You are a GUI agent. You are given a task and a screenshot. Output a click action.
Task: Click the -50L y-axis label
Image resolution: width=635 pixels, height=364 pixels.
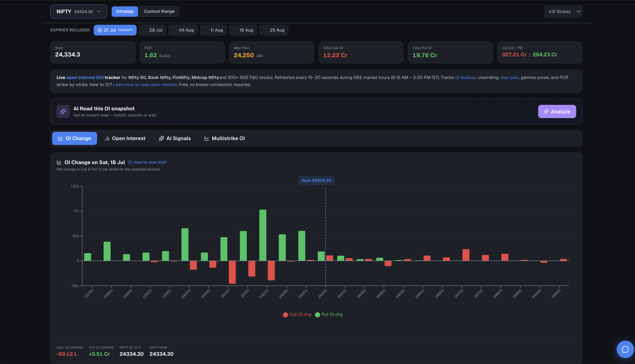click(75, 286)
